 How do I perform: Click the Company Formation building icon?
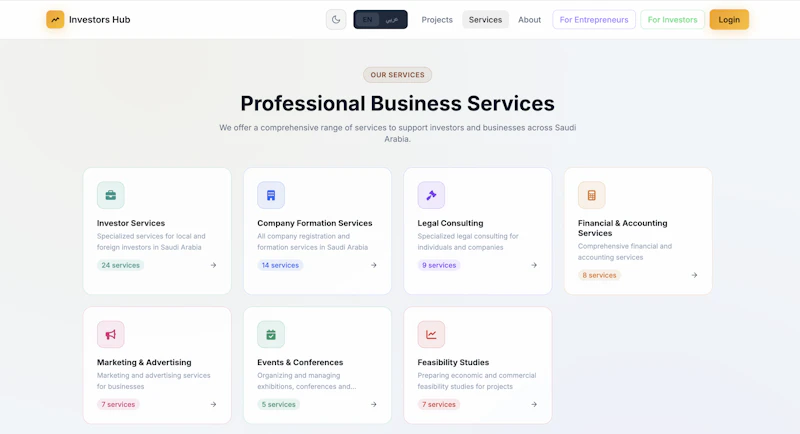(271, 195)
